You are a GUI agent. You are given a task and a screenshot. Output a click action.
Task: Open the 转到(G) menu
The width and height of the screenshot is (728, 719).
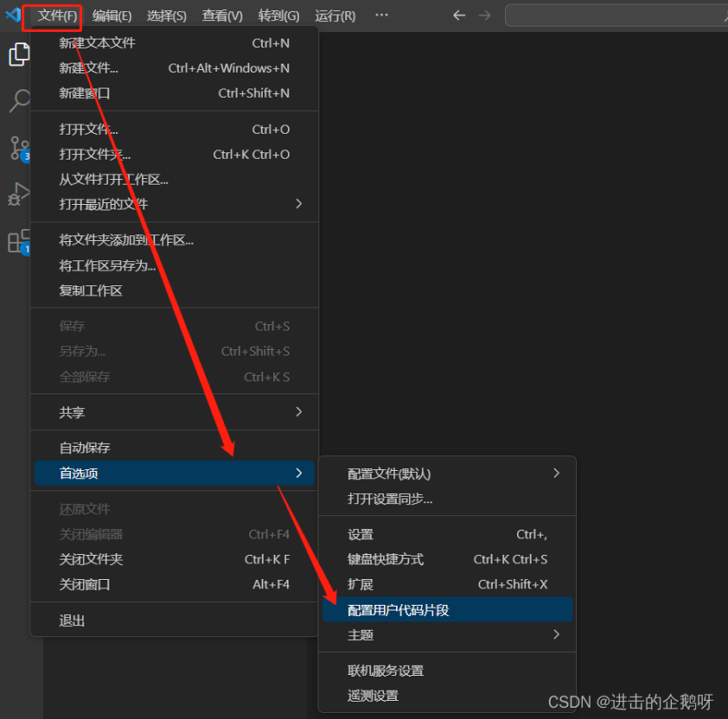(278, 16)
